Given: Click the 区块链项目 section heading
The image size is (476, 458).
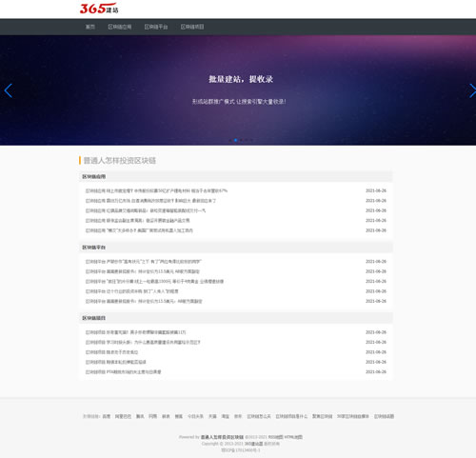Looking at the screenshot, I should (x=94, y=318).
